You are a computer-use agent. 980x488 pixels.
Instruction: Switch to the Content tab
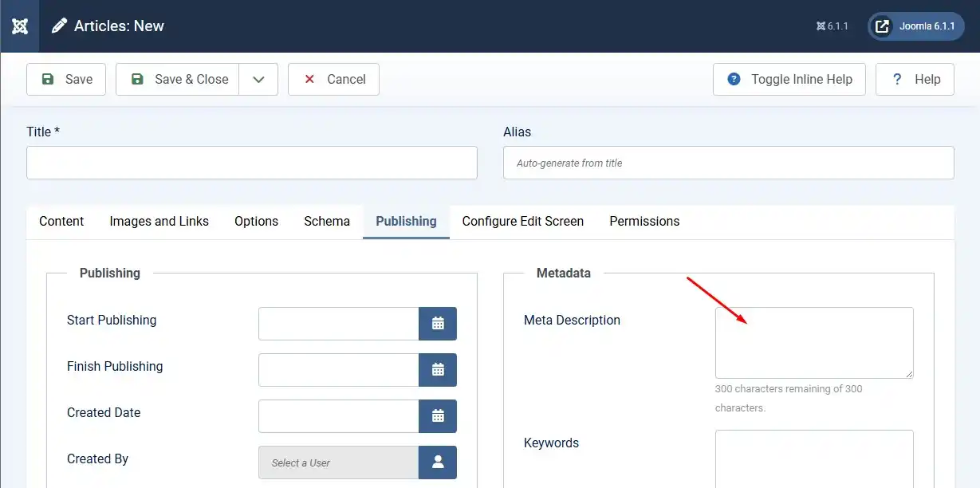pos(61,222)
